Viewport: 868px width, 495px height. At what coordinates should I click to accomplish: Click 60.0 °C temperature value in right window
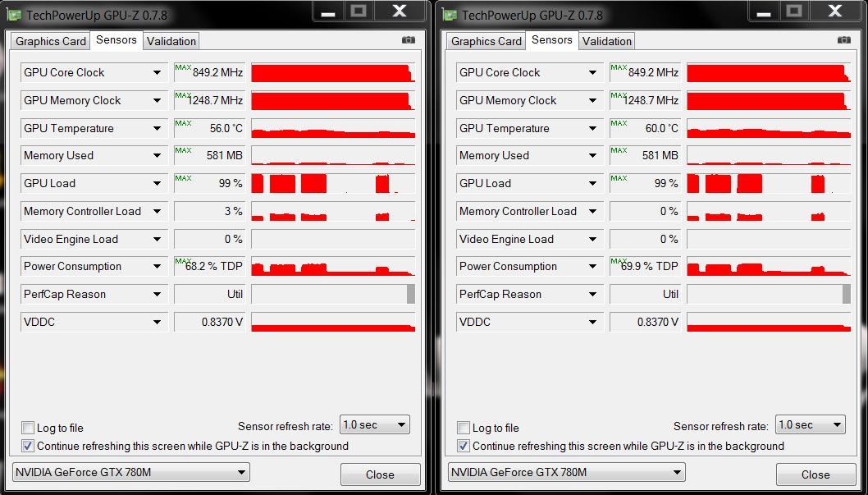tap(646, 128)
